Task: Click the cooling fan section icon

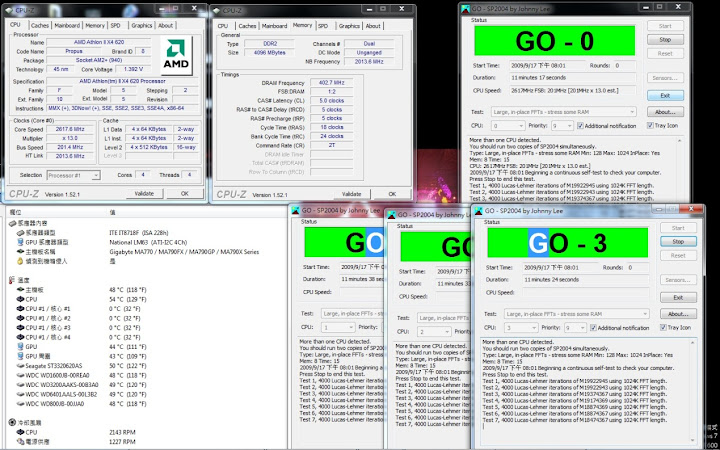Action: (11, 422)
